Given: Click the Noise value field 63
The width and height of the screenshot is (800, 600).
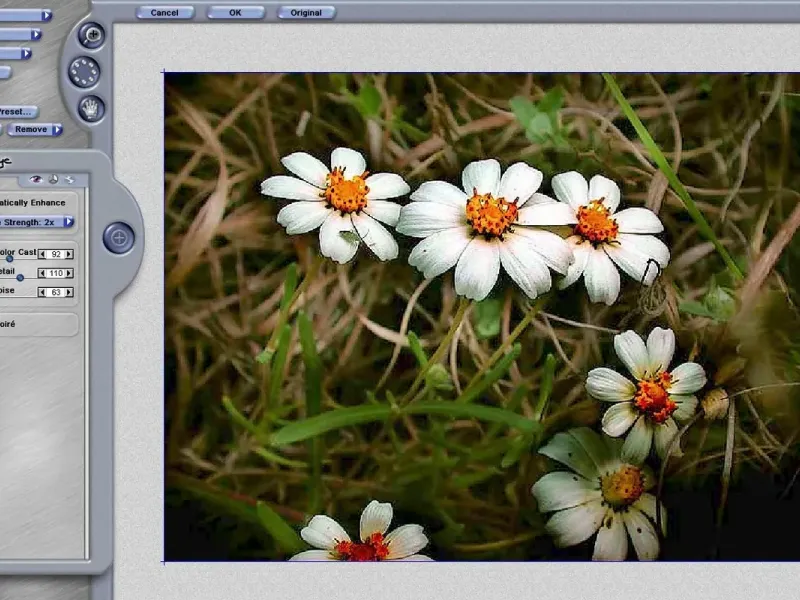Looking at the screenshot, I should click(x=56, y=292).
